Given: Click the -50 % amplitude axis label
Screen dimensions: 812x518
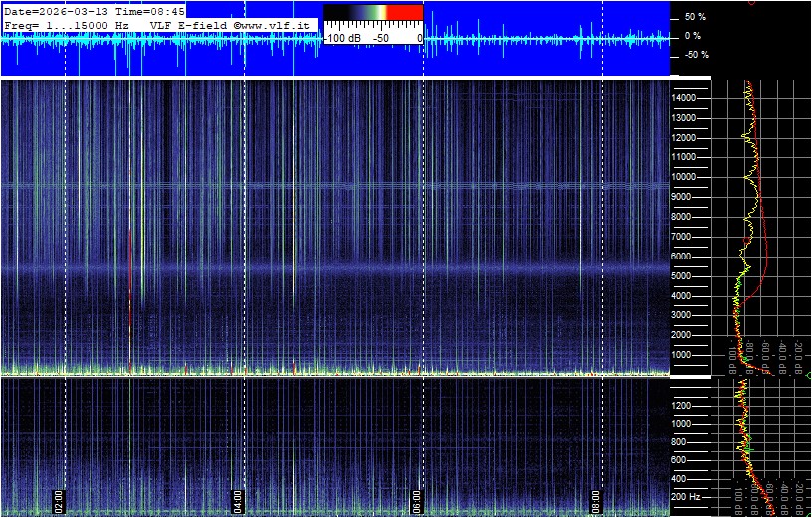Looking at the screenshot, I should click(x=694, y=55).
